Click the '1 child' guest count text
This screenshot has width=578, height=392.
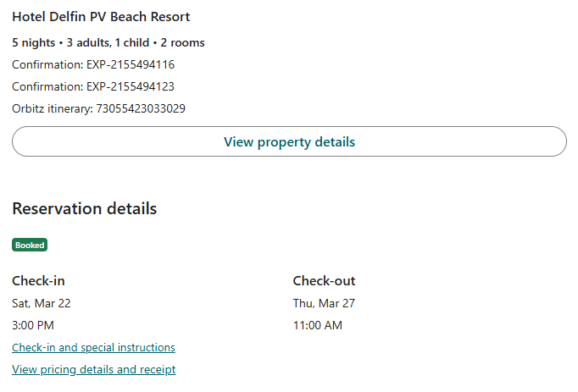[132, 42]
